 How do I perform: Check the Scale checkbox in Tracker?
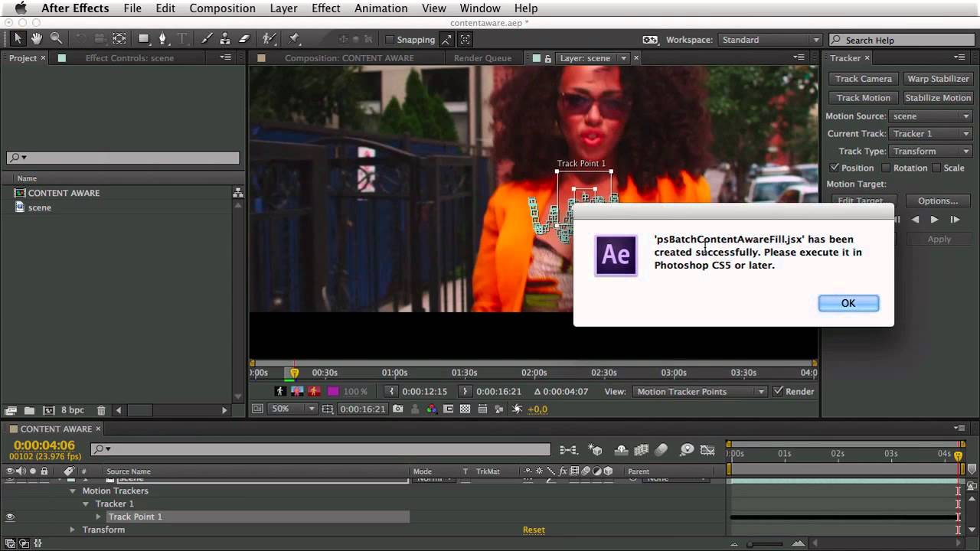(x=936, y=168)
